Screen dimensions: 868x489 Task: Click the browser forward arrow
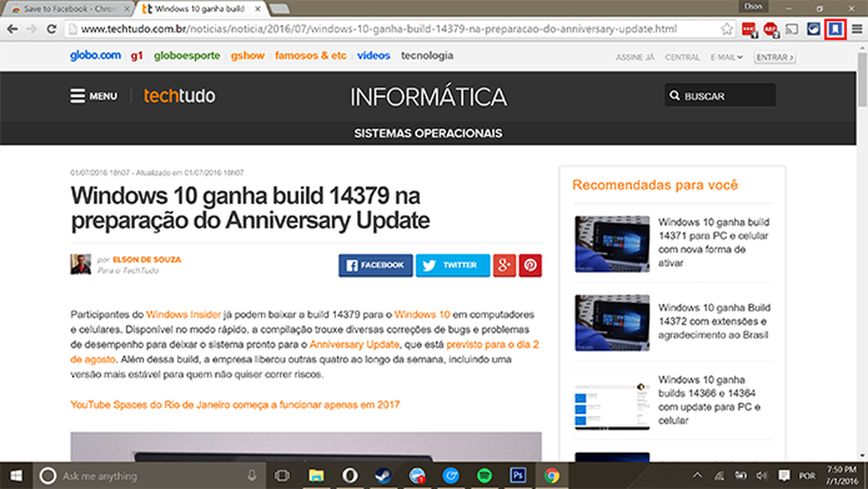click(x=32, y=29)
